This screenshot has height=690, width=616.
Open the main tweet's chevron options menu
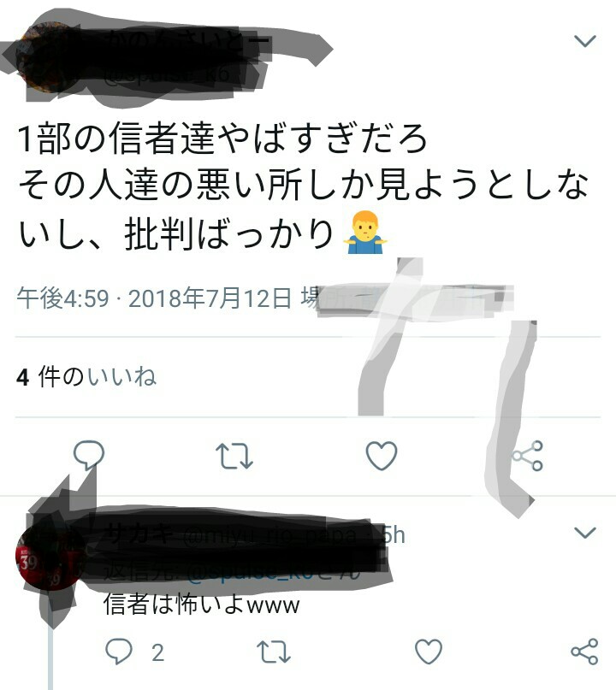pos(585,41)
